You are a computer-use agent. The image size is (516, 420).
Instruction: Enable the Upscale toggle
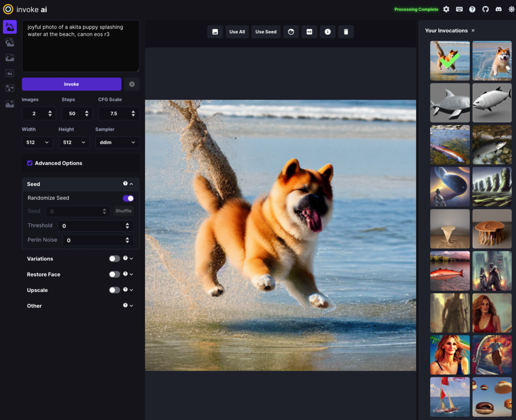click(x=114, y=290)
